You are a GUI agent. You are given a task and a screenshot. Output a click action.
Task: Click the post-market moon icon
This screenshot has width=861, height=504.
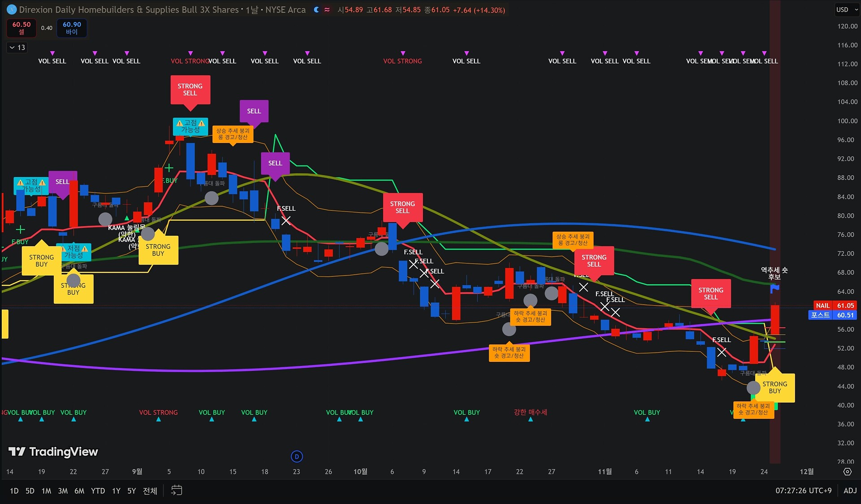317,9
